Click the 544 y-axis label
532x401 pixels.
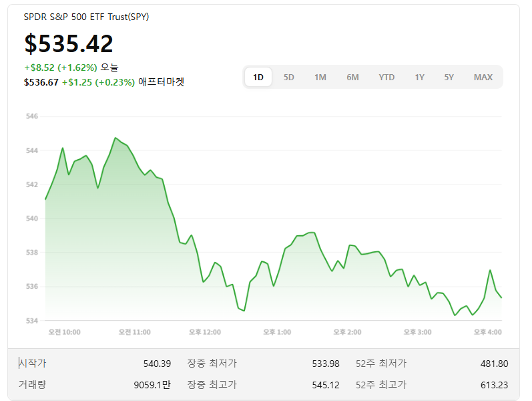coord(32,150)
